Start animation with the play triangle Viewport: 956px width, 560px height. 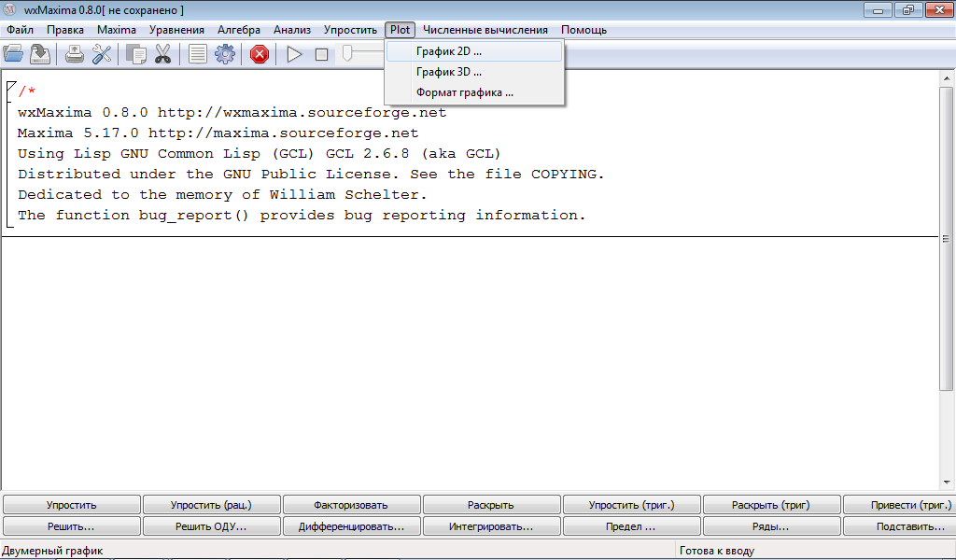pyautogui.click(x=294, y=54)
